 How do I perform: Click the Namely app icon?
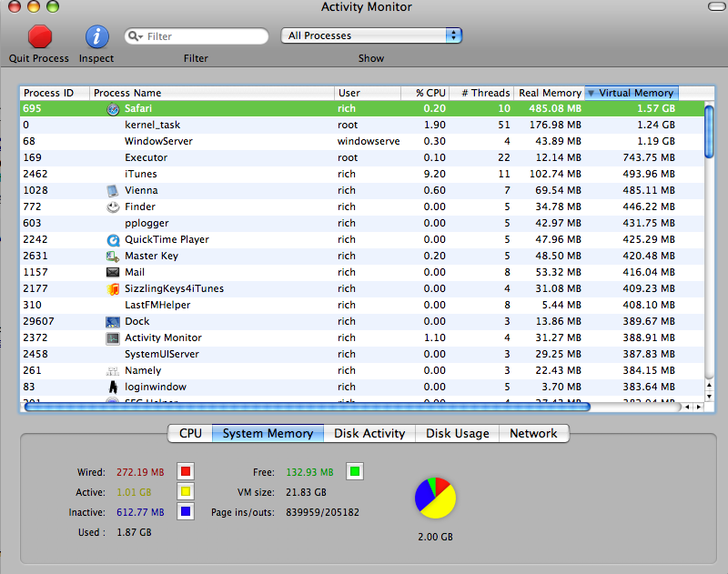tap(113, 371)
